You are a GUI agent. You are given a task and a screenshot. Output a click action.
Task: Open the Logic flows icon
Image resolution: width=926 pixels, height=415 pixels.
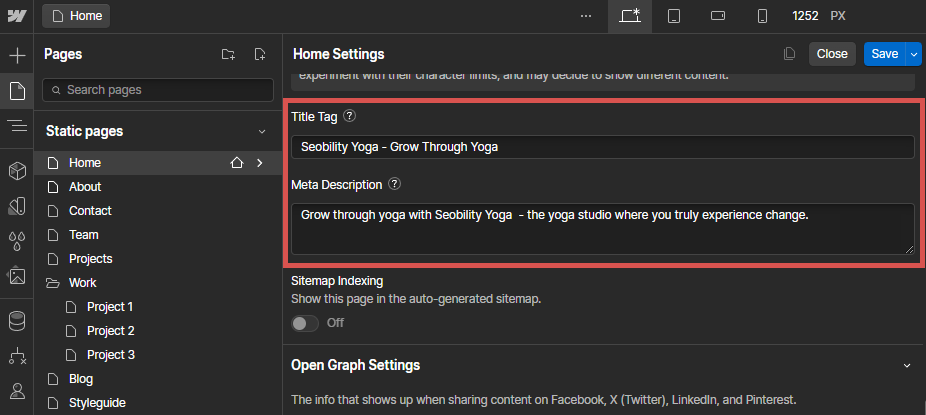(17, 355)
